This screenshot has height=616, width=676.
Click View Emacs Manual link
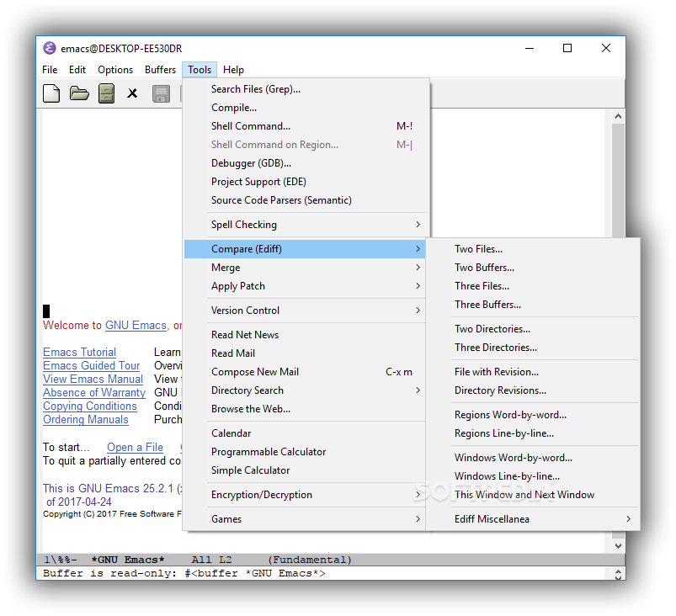point(93,380)
